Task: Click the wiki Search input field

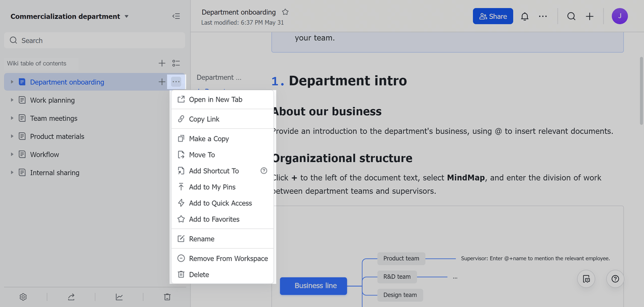Action: tap(95, 40)
